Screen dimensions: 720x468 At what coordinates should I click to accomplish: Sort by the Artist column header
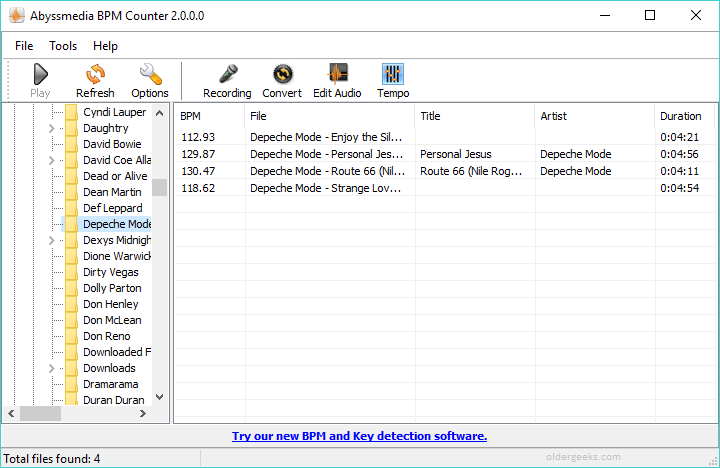pos(595,116)
